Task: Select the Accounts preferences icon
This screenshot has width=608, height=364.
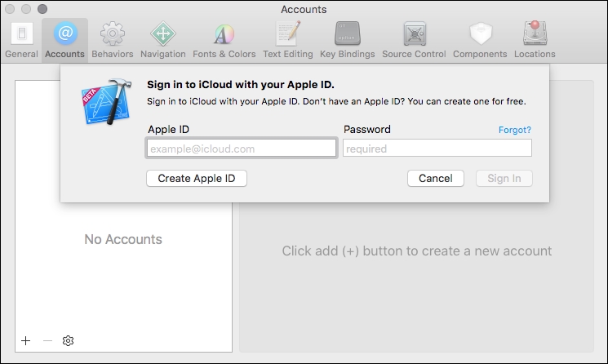Action: pos(64,40)
